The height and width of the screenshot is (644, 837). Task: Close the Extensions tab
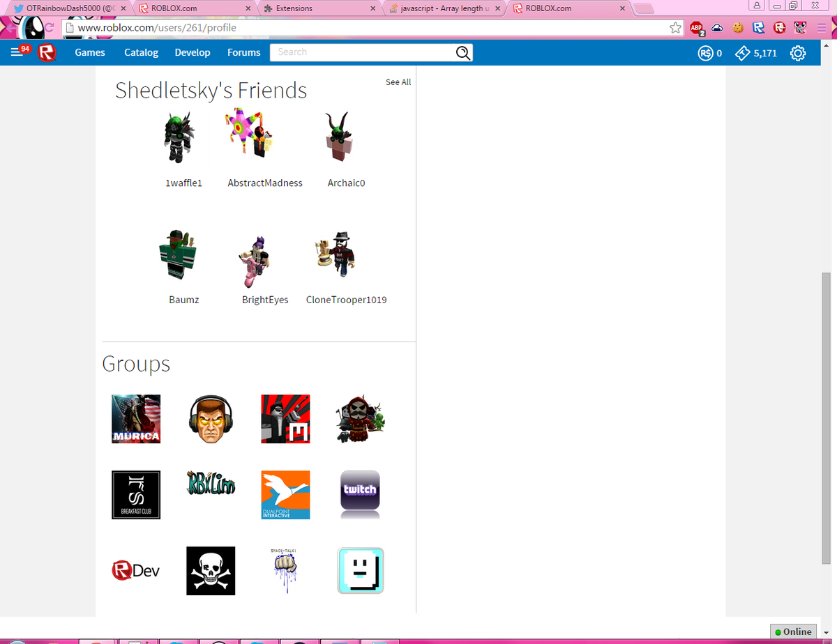click(x=373, y=8)
